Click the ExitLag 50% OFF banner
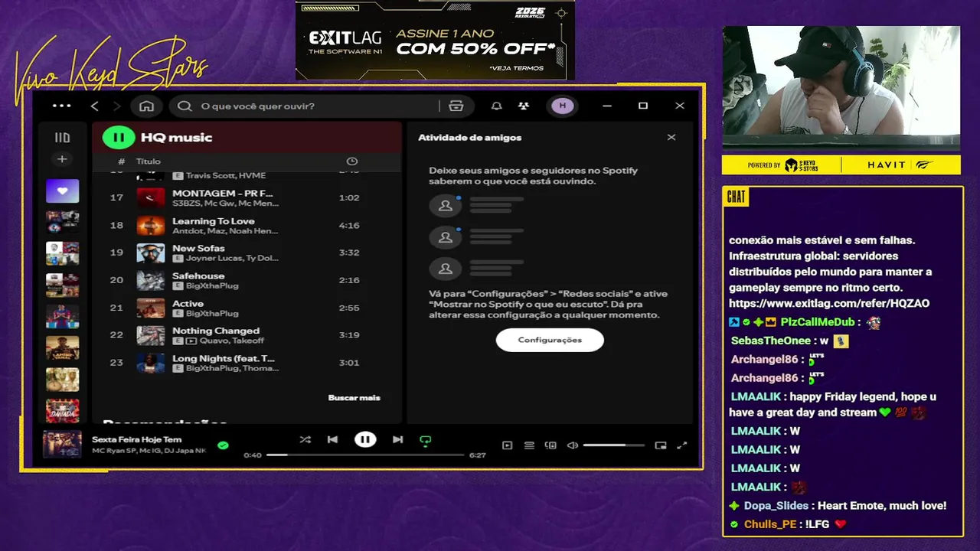Screen dimensions: 980x551 click(435, 41)
